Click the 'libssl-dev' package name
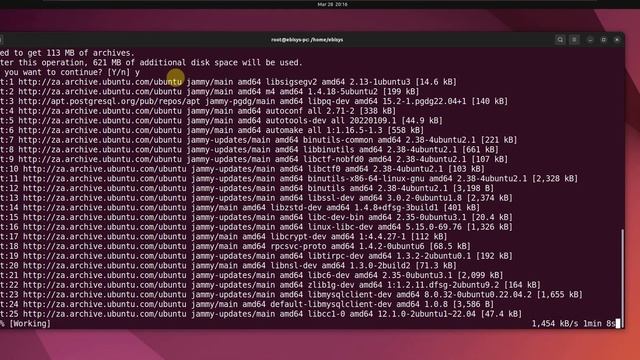Viewport: 640px width, 360px height. (331, 198)
